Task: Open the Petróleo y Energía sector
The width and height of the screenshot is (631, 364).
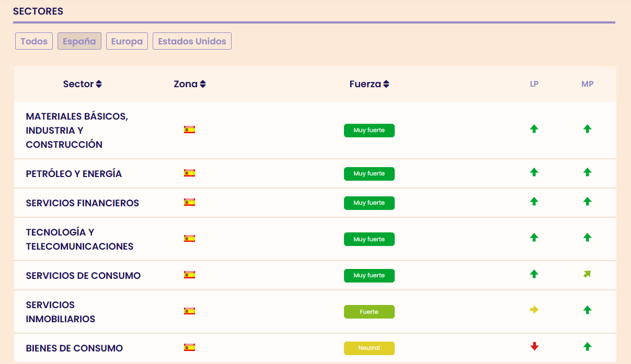Action: [74, 174]
